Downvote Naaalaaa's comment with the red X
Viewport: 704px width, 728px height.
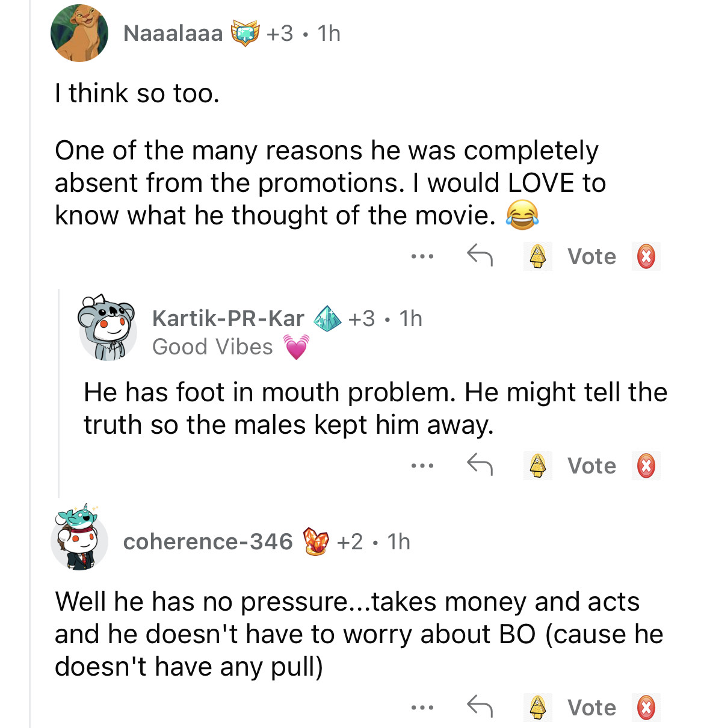[646, 257]
